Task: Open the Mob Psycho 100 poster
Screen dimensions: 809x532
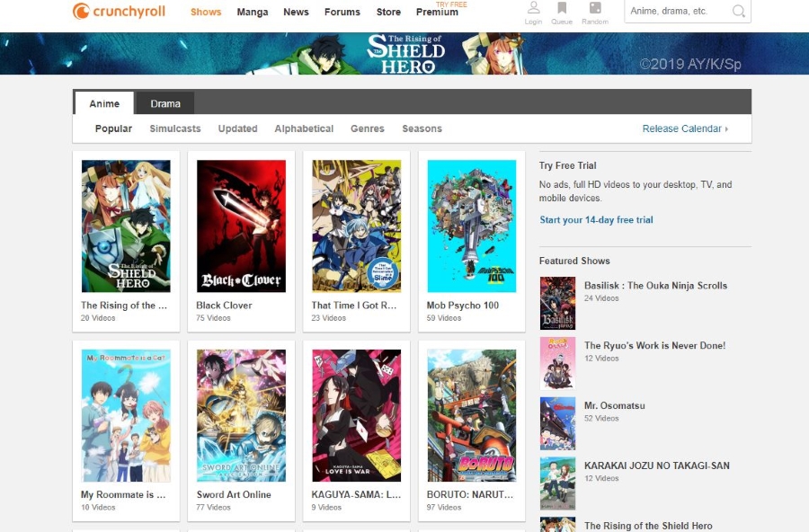Action: [472, 226]
